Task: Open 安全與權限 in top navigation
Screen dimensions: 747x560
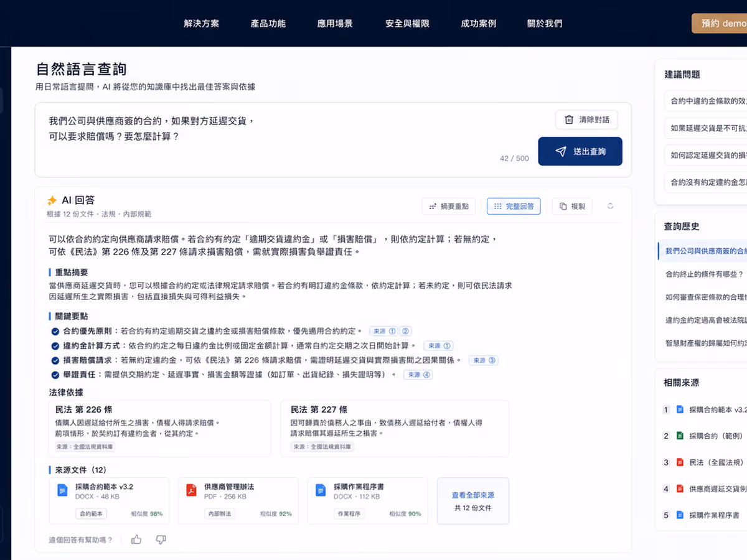Action: tap(407, 24)
